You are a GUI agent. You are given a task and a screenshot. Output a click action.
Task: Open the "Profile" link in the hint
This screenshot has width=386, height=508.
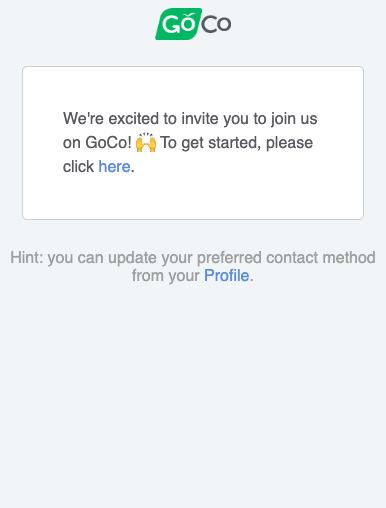[227, 276]
